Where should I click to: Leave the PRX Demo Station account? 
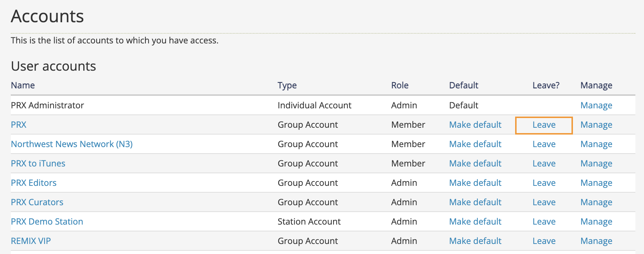tap(544, 221)
